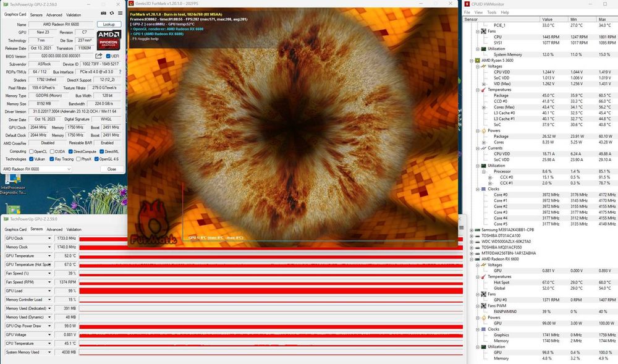This screenshot has height=364, width=618.
Task: Click the GPU-Z refresh icon
Action: click(x=112, y=14)
